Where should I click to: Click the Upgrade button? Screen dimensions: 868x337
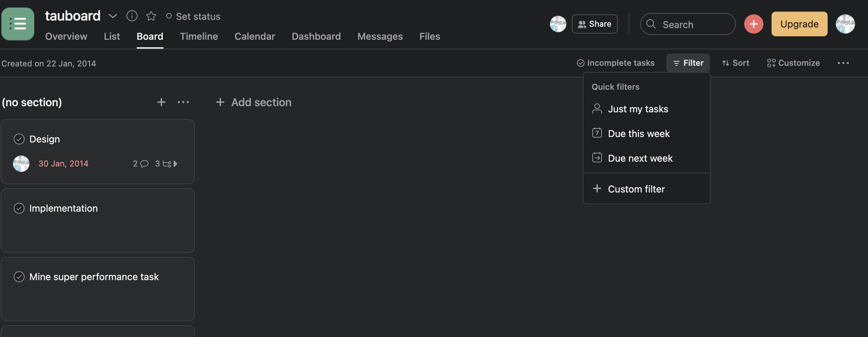click(x=799, y=24)
